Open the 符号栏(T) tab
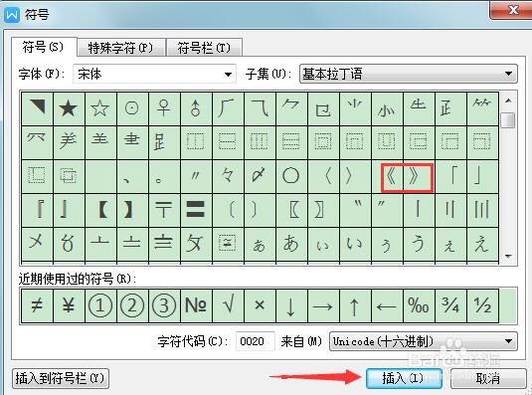Screen dimensions: 532x395 coord(204,48)
